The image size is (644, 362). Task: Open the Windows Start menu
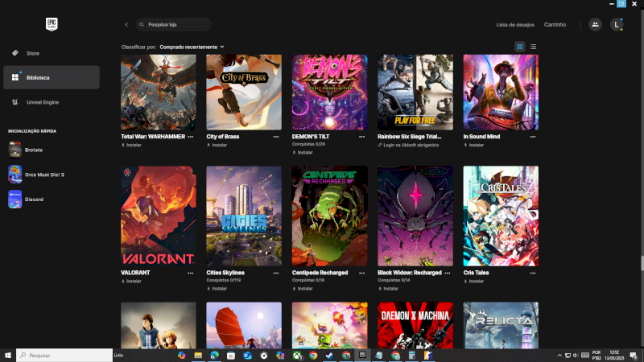tap(8, 356)
